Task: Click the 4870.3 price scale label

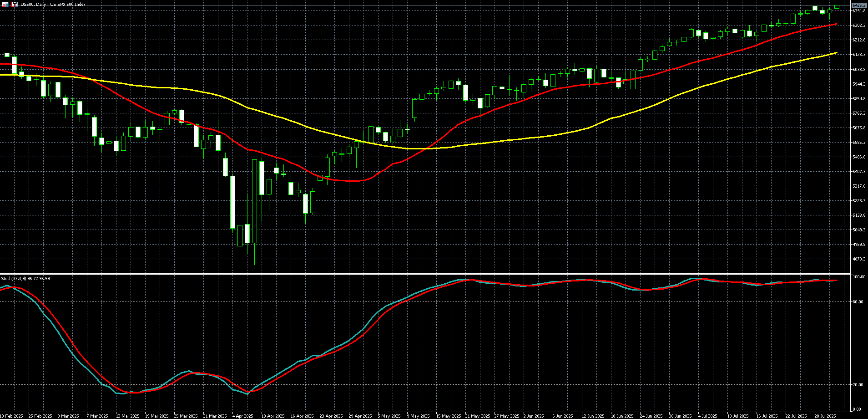Action: (x=859, y=259)
